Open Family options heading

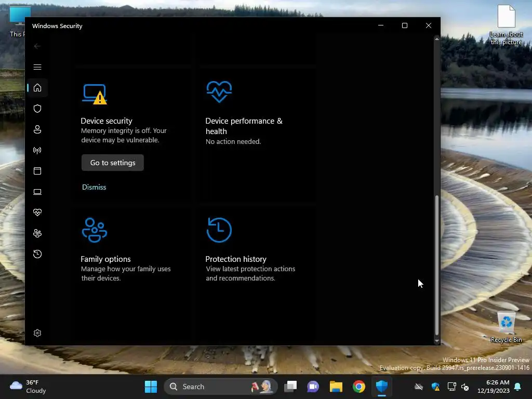point(105,259)
